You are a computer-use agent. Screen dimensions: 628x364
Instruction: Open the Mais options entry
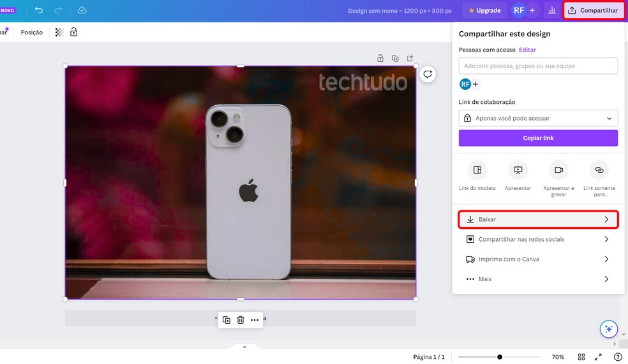pos(538,279)
